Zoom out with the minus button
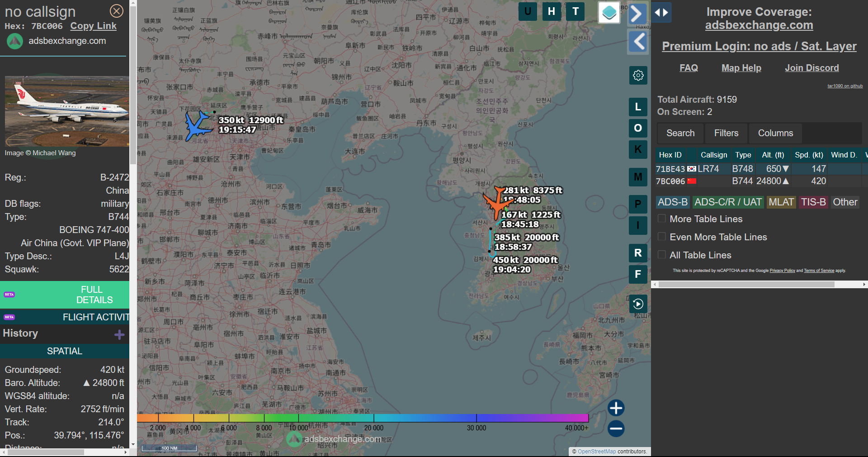The width and height of the screenshot is (868, 457). (x=616, y=428)
